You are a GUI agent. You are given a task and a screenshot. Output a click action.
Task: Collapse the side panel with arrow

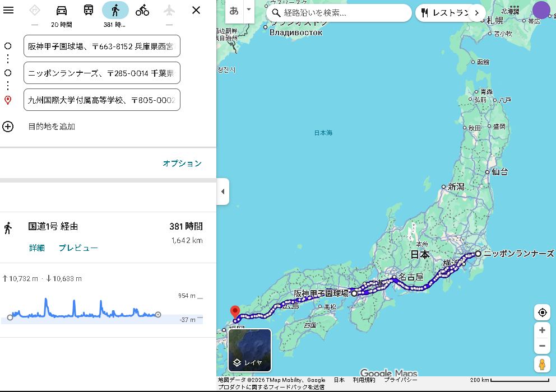[223, 192]
